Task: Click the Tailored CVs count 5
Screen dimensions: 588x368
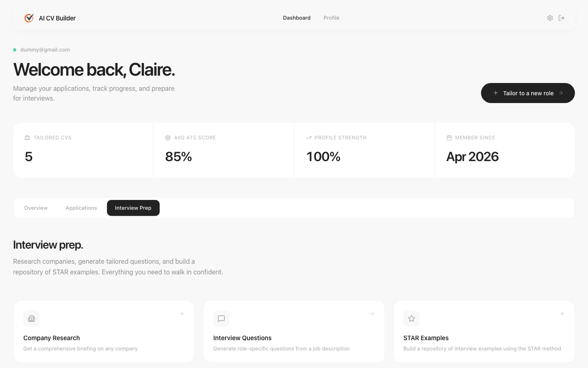Action: 29,157
